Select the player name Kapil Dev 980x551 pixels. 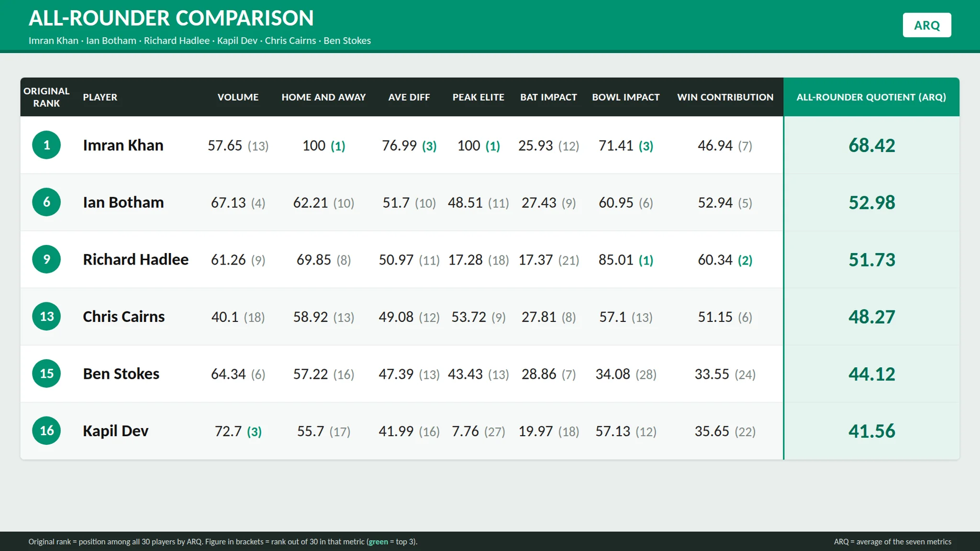[116, 431]
